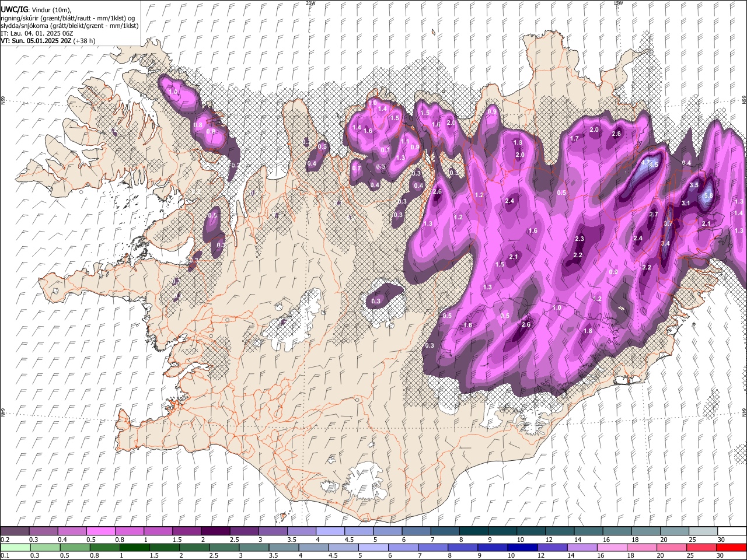Screen dimensions: 747x560
Task: Select the dark teal 8–9 snow legend swatch
Action: pyautogui.click(x=474, y=531)
